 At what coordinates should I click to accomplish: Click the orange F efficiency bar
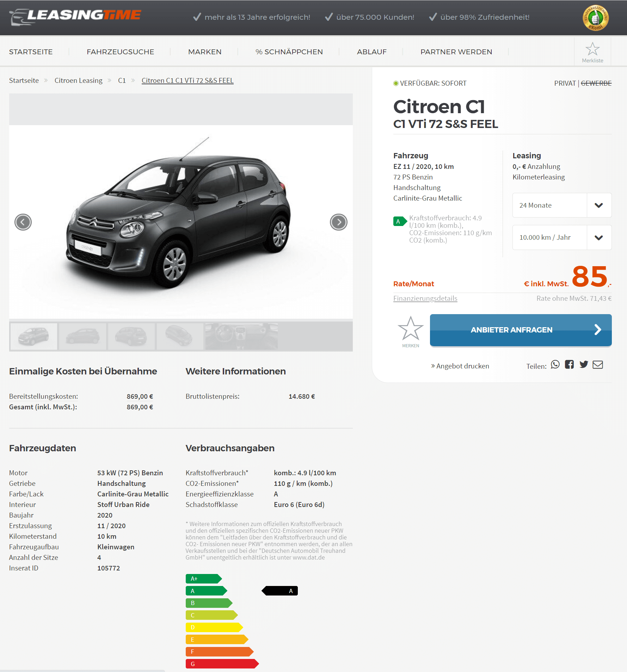tap(220, 652)
